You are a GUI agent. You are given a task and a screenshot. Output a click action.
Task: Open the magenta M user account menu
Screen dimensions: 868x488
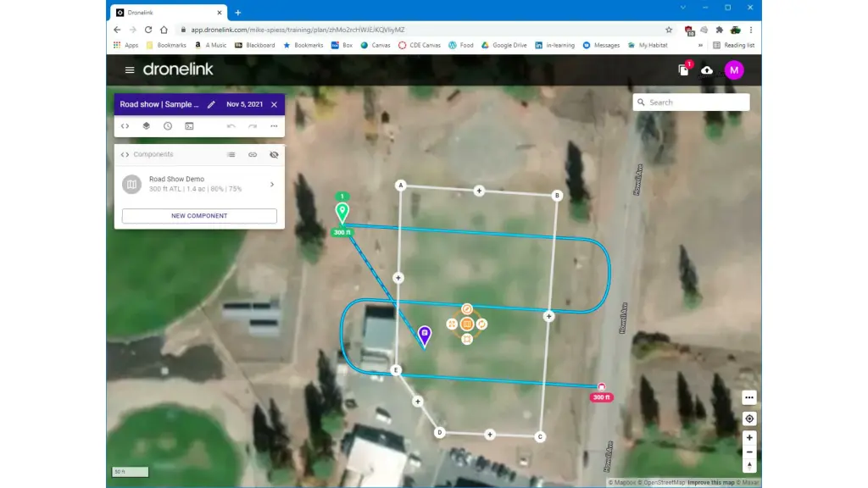[x=734, y=69]
